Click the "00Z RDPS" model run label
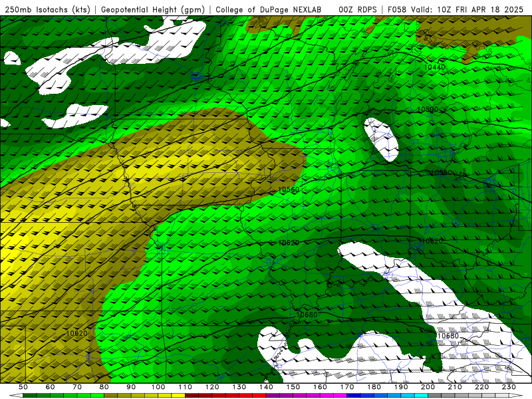The image size is (532, 399). point(358,10)
